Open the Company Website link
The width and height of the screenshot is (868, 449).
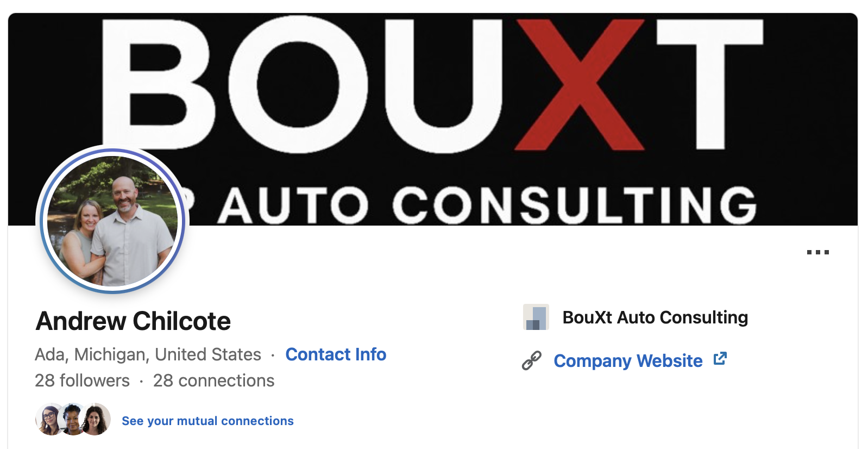click(628, 361)
